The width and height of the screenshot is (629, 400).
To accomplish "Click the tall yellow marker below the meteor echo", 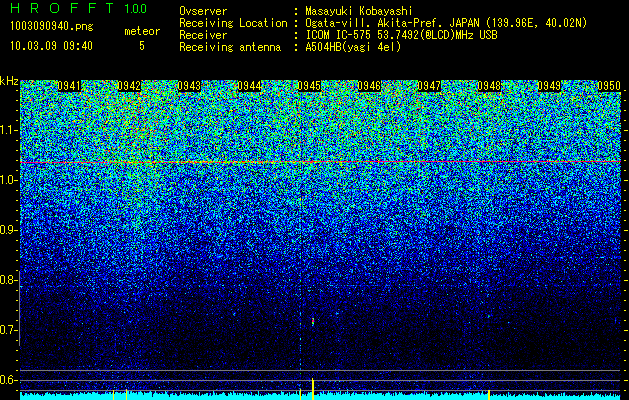I will 312,389.
